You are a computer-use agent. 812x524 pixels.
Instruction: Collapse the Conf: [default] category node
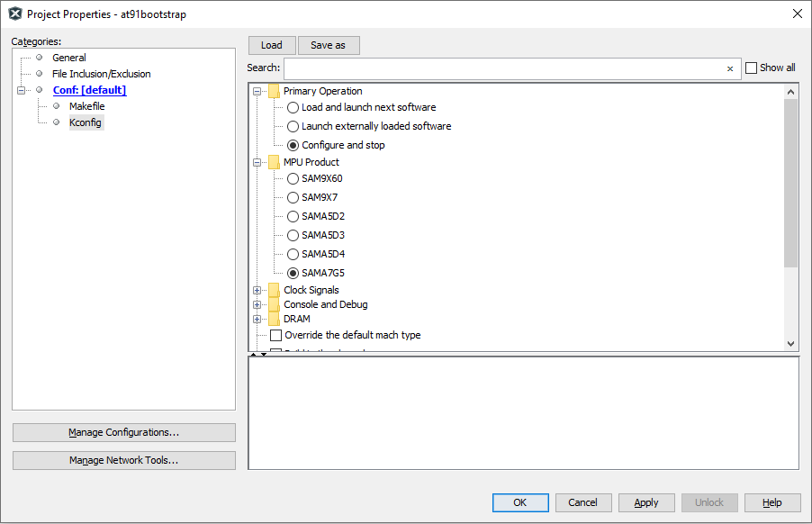(20, 90)
